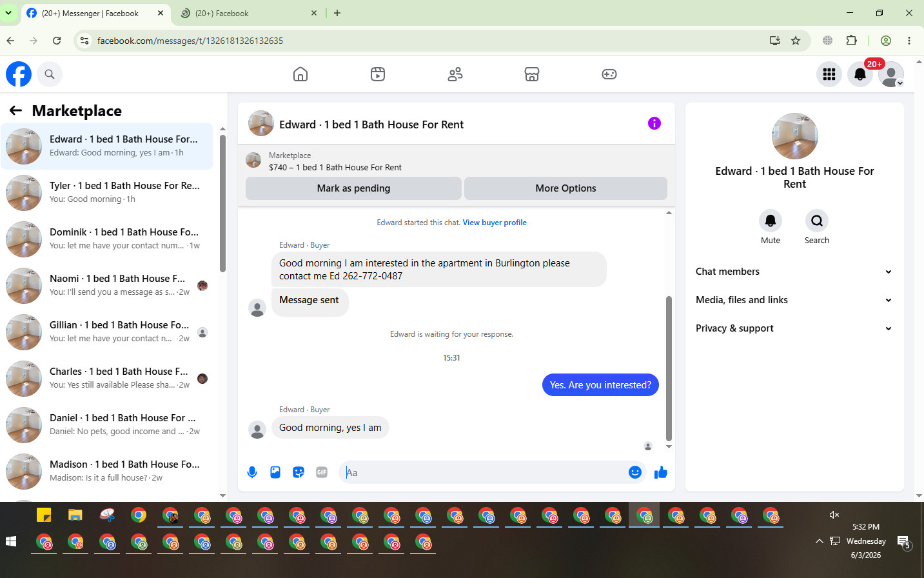The height and width of the screenshot is (578, 924).
Task: Open the Chrome three-dot menu
Action: 909,41
